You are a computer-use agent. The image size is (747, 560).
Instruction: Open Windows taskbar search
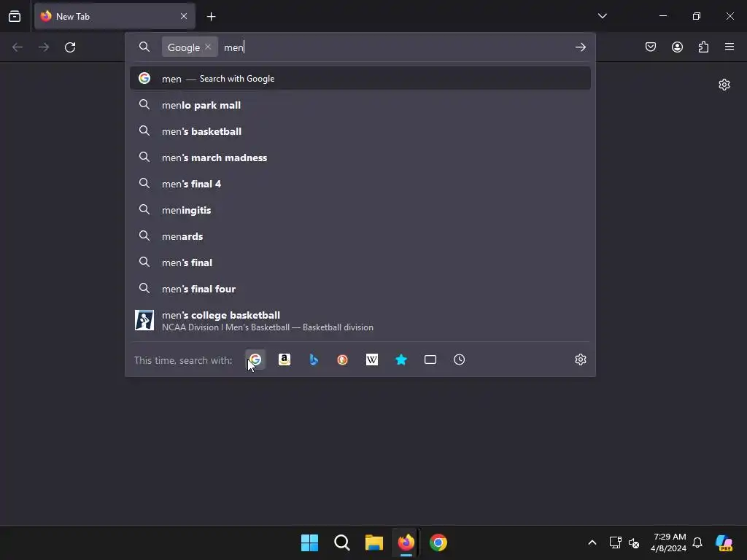coord(341,542)
